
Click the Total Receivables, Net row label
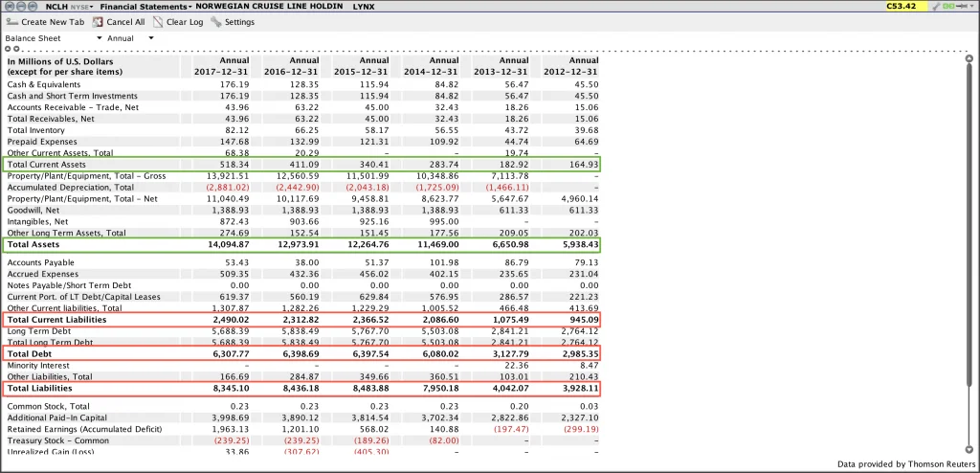(x=51, y=119)
